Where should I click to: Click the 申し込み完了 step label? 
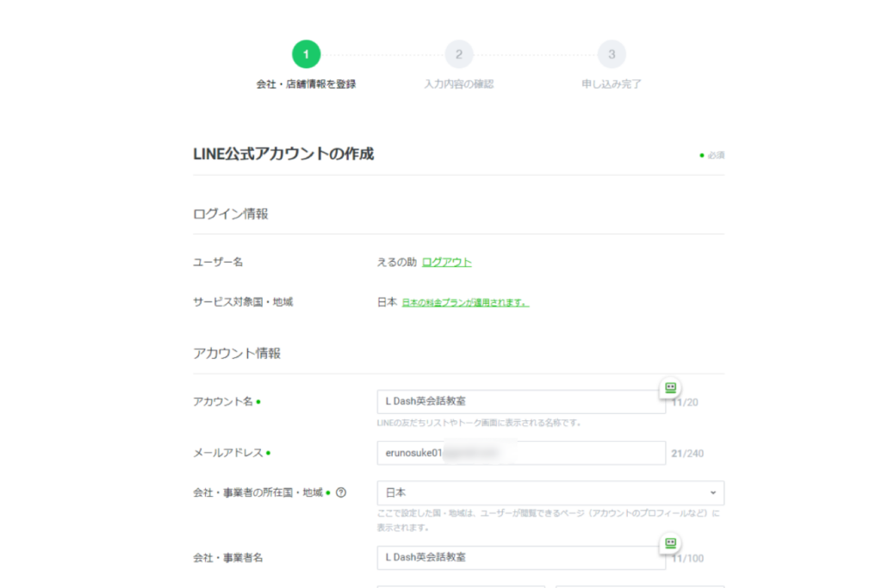[x=612, y=84]
